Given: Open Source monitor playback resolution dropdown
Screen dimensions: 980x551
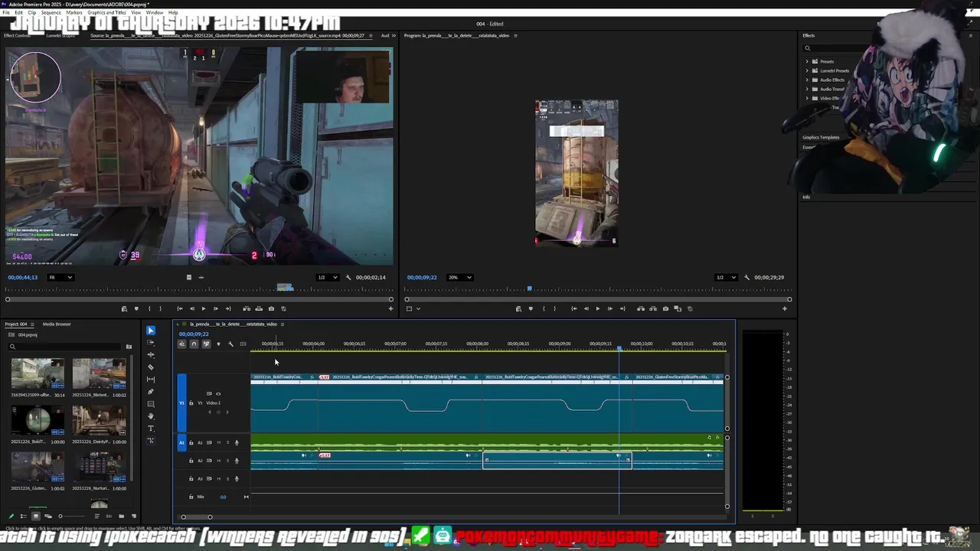Looking at the screenshot, I should click(x=327, y=278).
